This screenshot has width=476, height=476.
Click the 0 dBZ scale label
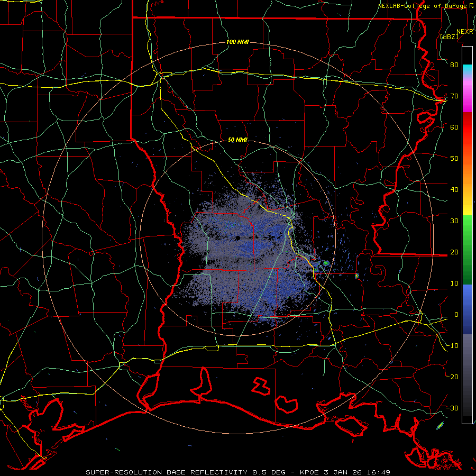(x=456, y=315)
